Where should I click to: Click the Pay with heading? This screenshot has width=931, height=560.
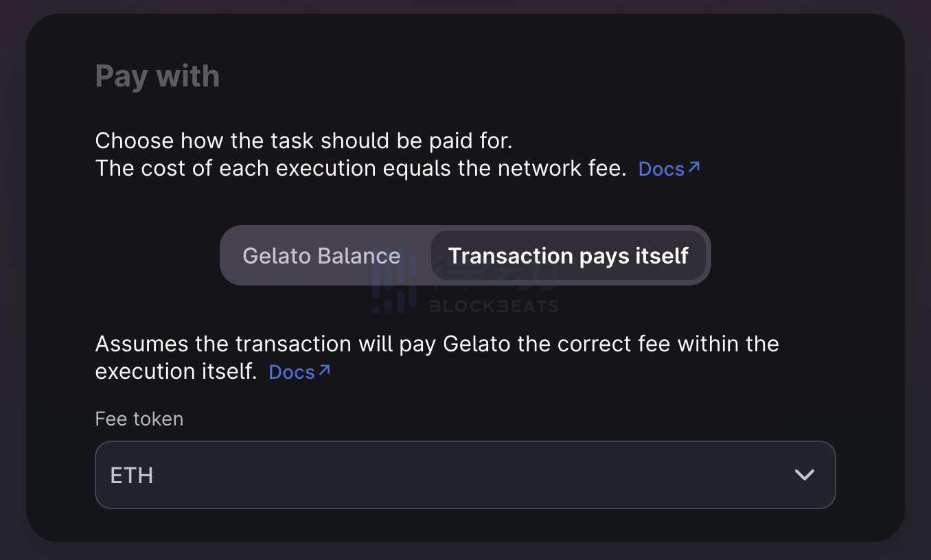157,75
